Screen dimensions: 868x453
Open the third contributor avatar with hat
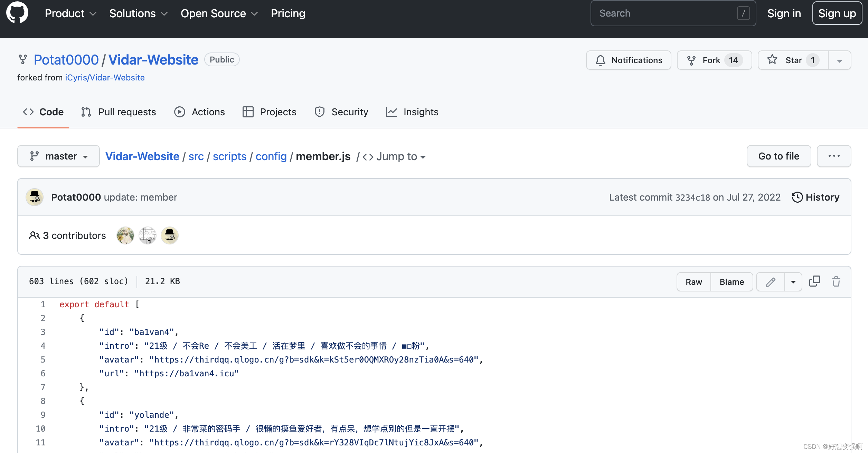point(170,235)
